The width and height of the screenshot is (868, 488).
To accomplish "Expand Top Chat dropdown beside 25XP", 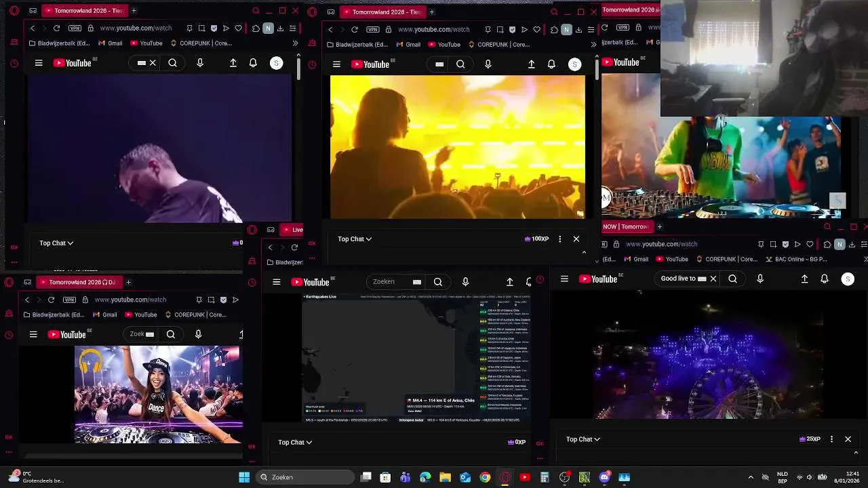I will (583, 439).
